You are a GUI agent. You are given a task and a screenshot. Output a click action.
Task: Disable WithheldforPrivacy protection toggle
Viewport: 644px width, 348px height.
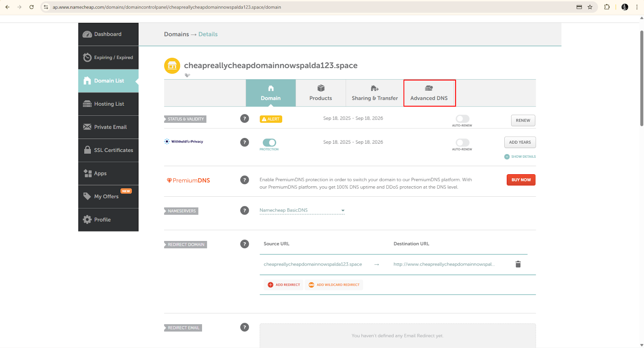[269, 142]
